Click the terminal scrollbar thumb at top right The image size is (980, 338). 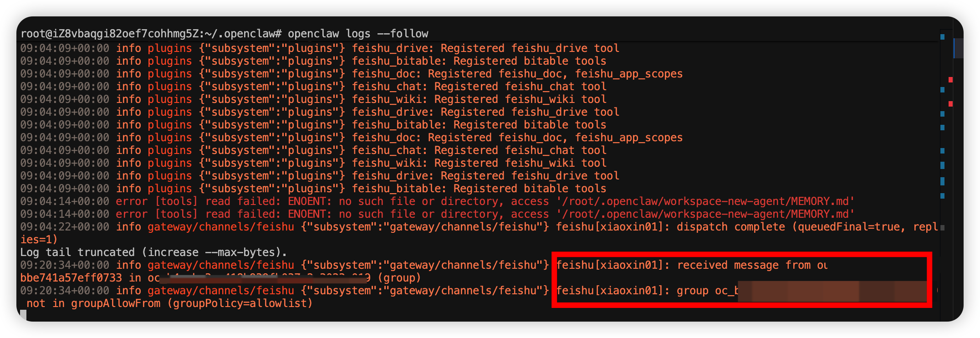pyautogui.click(x=958, y=48)
